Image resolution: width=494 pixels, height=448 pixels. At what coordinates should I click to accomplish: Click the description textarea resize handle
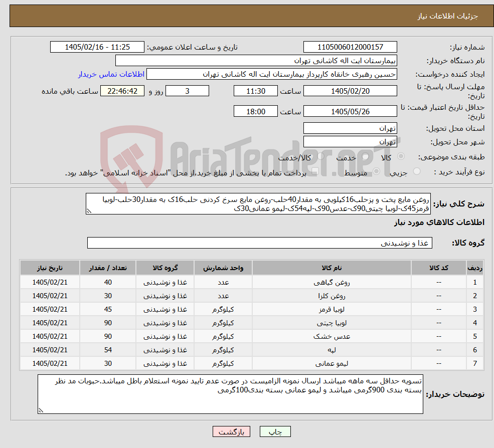click(x=89, y=211)
